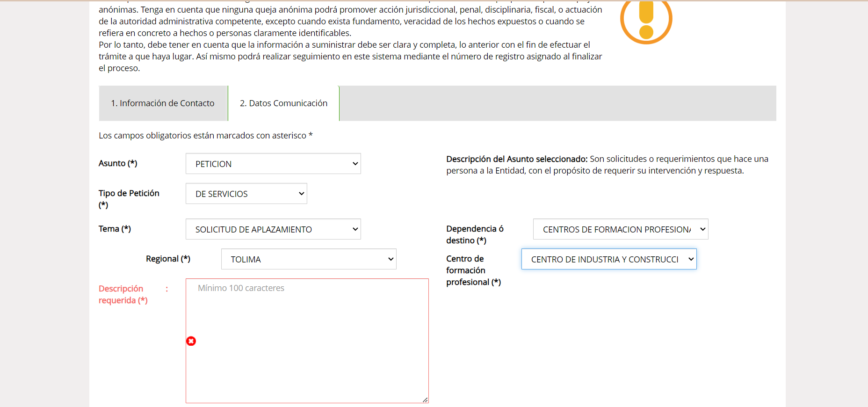Click the 'Regional (*)' label

point(168,259)
